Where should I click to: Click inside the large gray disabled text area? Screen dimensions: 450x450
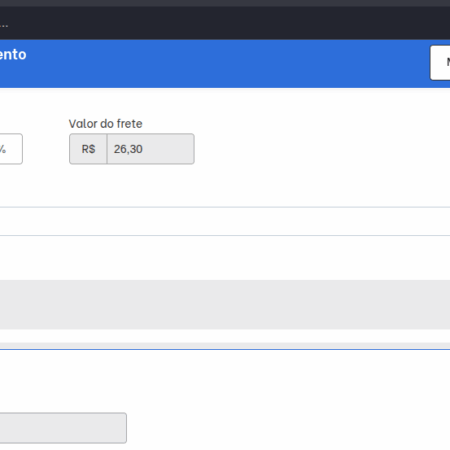coord(225,305)
